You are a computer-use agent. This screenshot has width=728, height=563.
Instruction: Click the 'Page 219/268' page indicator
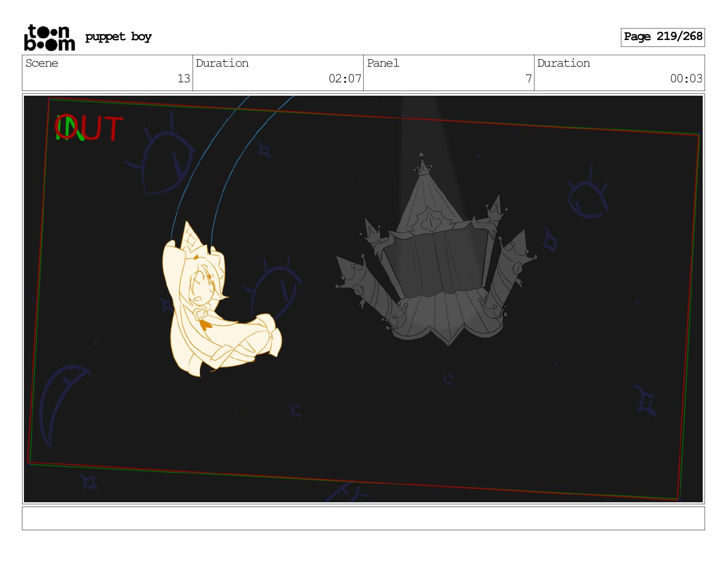[663, 37]
